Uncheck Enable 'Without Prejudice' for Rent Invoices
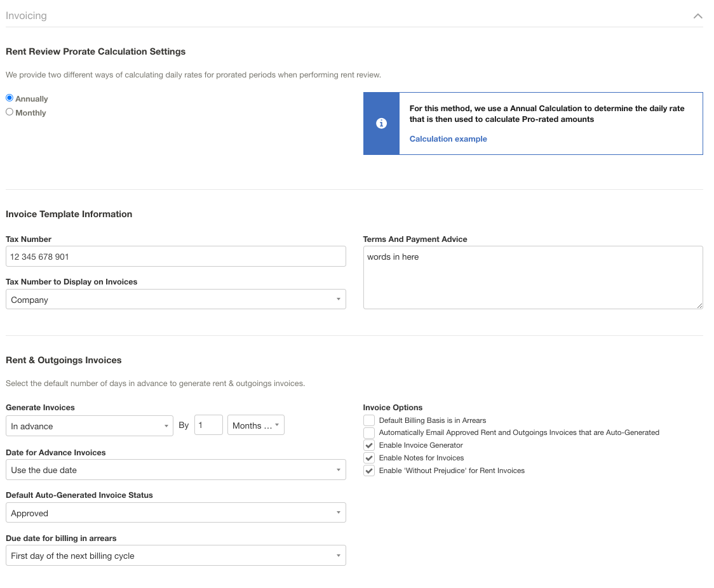714x588 pixels. click(x=369, y=471)
